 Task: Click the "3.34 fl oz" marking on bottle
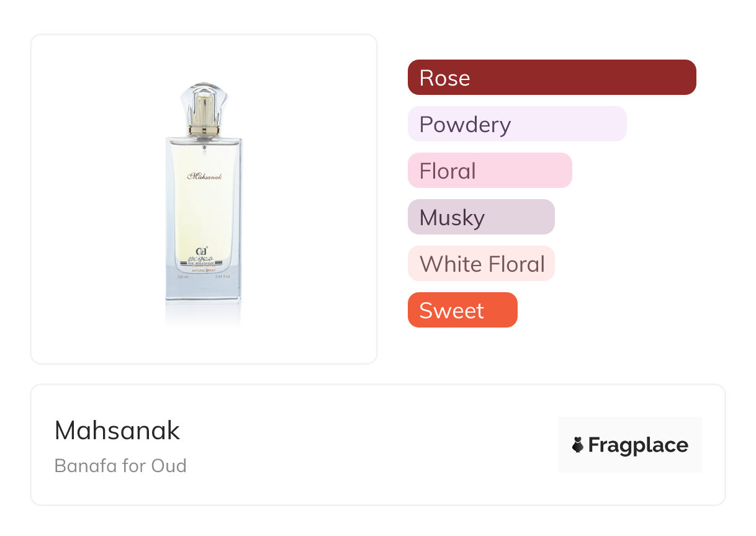223,277
